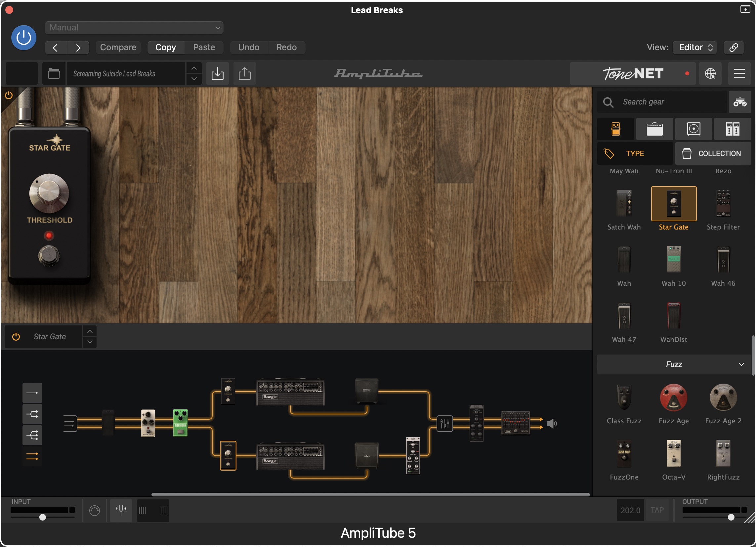Viewport: 756px width, 547px height.
Task: Go to next preset arrow
Action: [78, 48]
